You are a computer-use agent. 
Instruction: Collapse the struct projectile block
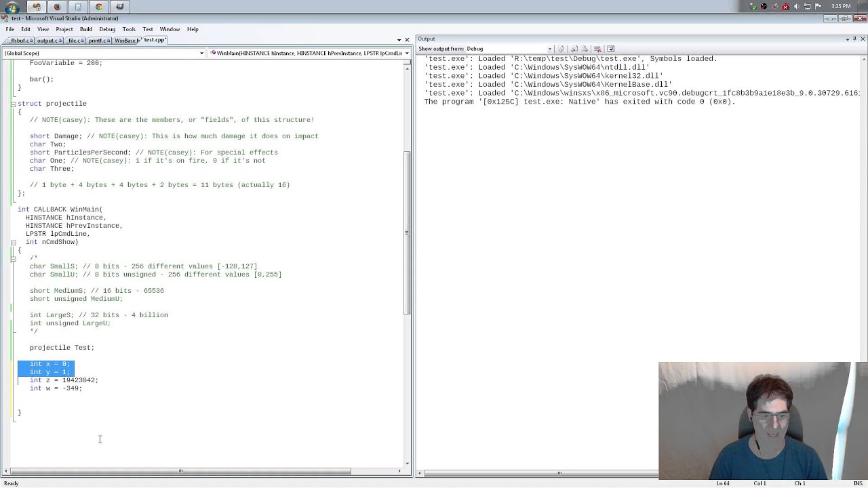click(x=13, y=104)
